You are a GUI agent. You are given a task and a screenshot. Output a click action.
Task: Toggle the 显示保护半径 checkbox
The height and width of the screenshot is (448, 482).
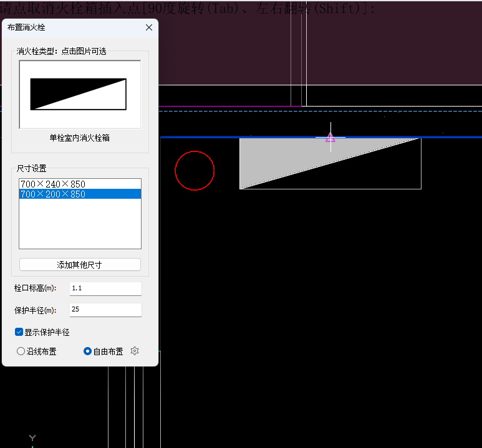pos(19,332)
